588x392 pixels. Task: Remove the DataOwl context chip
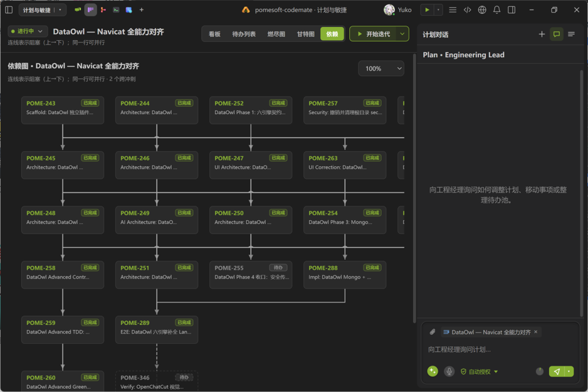pos(535,332)
